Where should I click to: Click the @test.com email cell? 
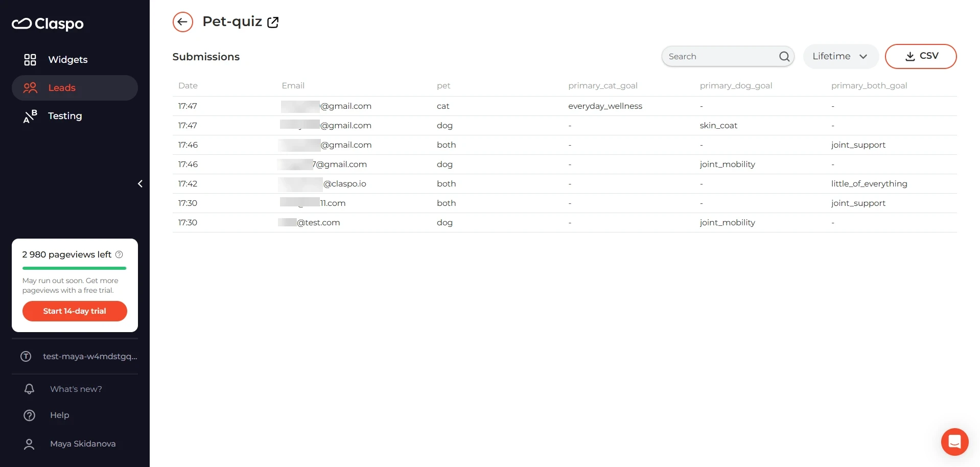[310, 223]
